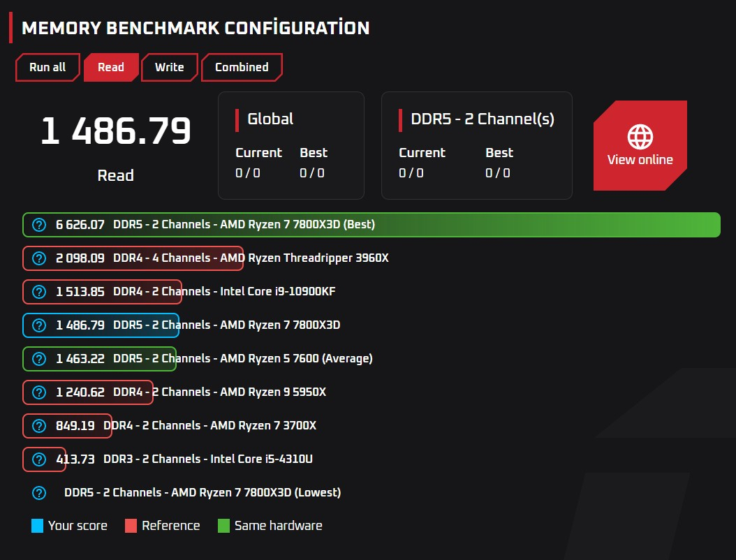Viewport: 736px width, 560px height.
Task: Open help icon next to 1 486.79 row
Action: click(x=39, y=325)
